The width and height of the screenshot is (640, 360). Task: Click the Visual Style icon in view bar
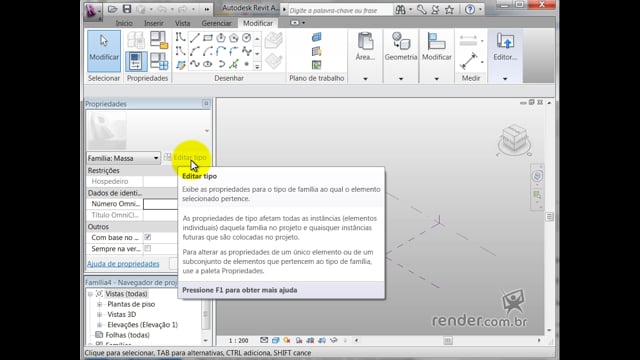[275, 340]
